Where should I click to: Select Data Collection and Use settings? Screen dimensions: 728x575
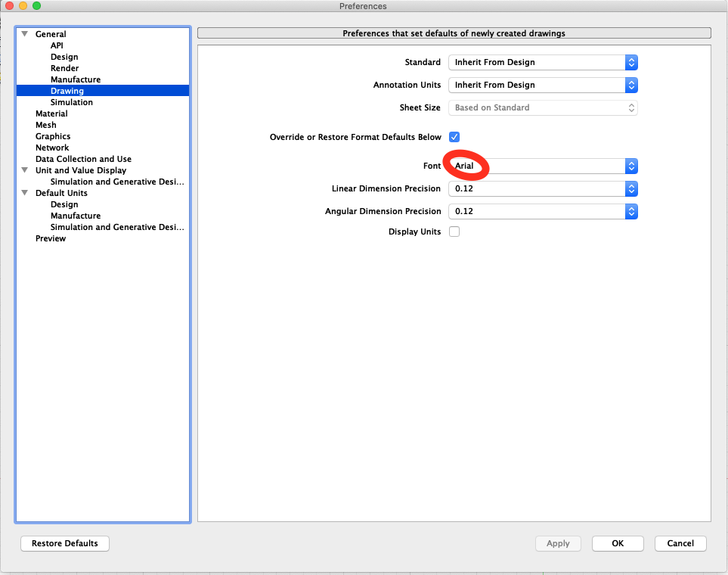83,159
